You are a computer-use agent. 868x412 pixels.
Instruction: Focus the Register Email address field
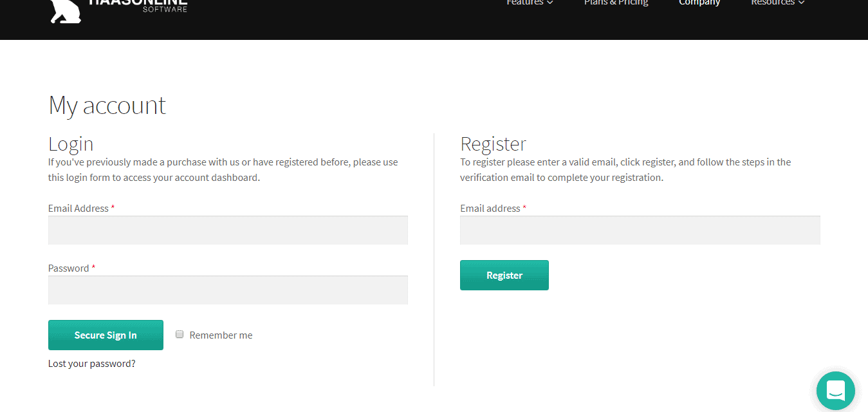[640, 230]
